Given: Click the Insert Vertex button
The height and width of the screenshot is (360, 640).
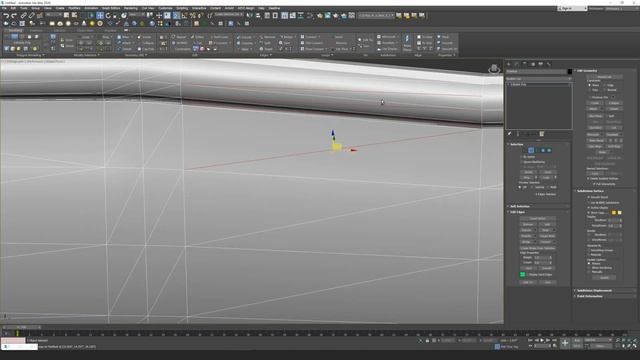Looking at the screenshot, I should coord(538,218).
